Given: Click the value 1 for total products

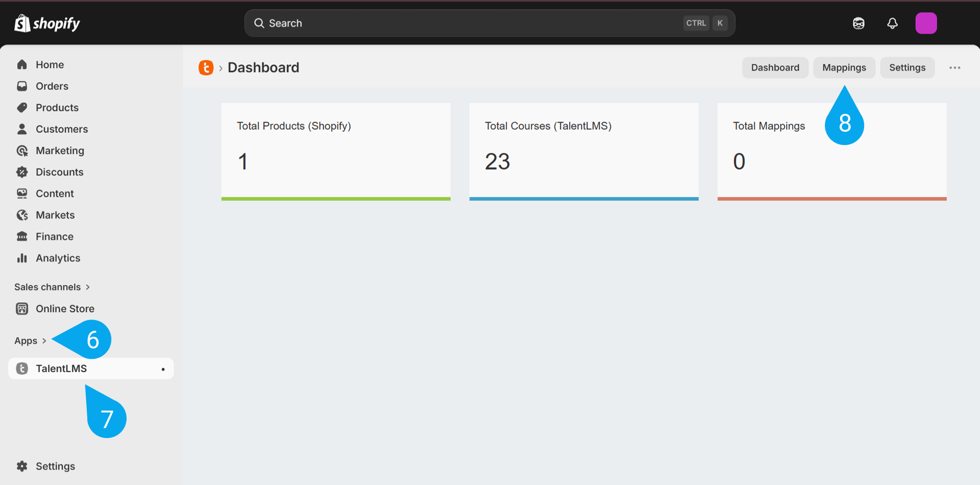Looking at the screenshot, I should point(243,162).
